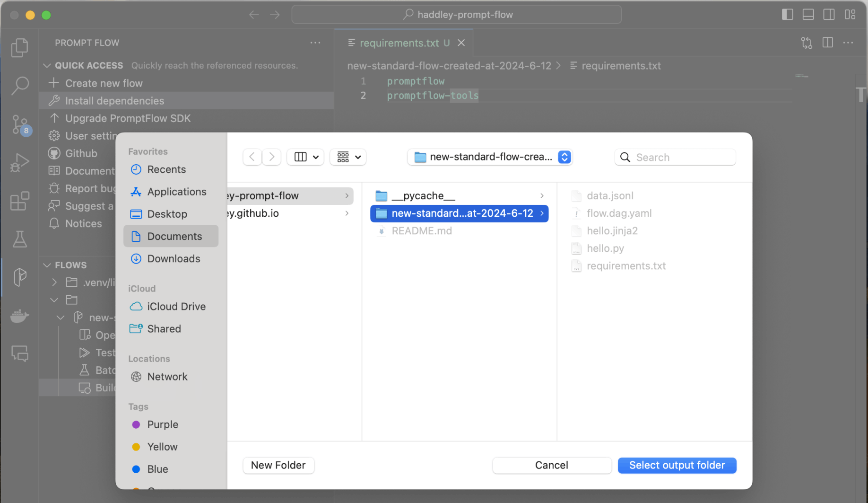Viewport: 868px width, 503px height.
Task: Open the Docker whale icon
Action: 19,316
